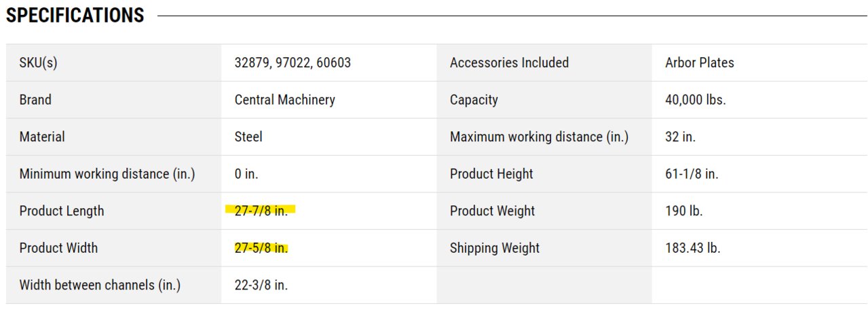This screenshot has width=868, height=314.
Task: Select Minimum working distance label
Action: point(107,174)
